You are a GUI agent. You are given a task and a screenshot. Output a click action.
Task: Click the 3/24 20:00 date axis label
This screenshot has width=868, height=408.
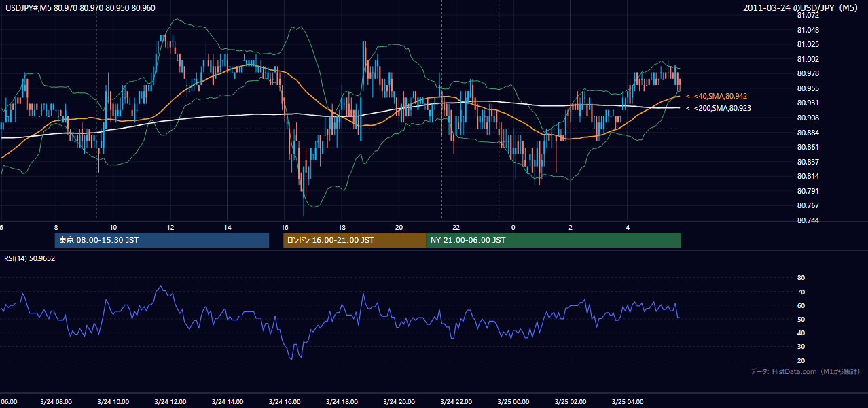tap(399, 401)
